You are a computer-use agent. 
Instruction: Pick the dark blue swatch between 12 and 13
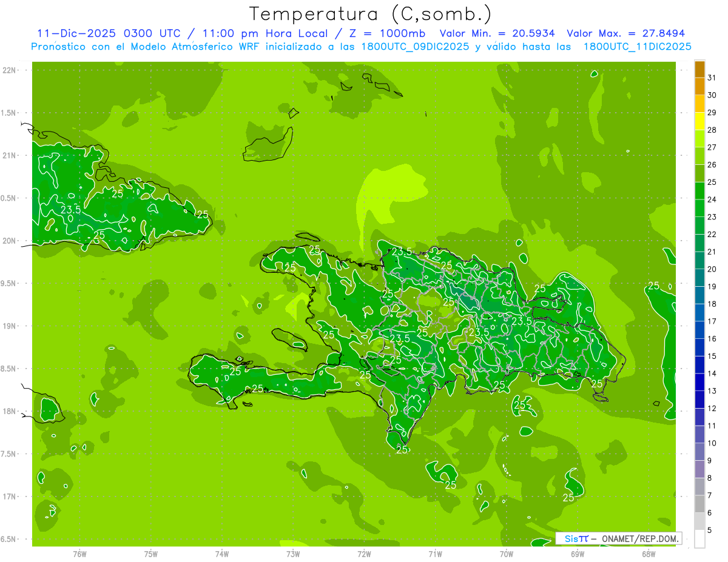click(x=700, y=400)
